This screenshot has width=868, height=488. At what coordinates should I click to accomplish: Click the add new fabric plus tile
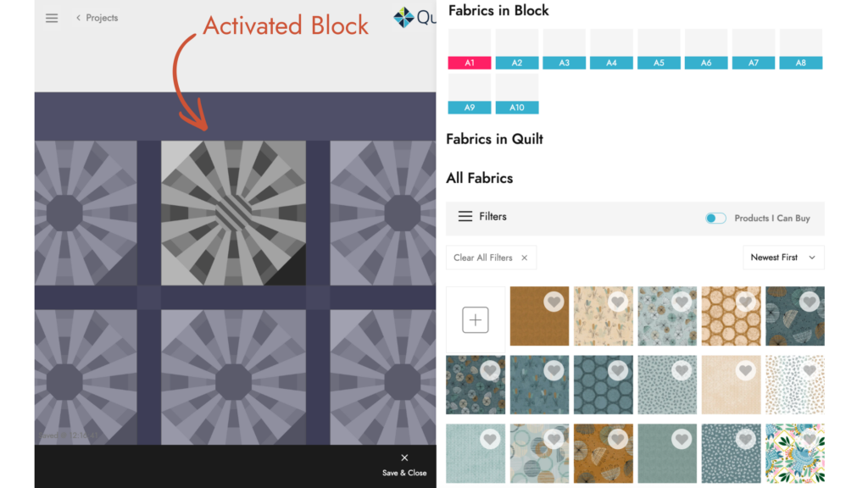point(476,319)
